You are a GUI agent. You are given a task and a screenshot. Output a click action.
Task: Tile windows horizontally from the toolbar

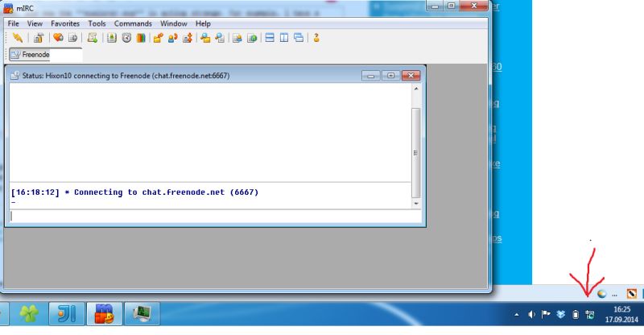[270, 38]
